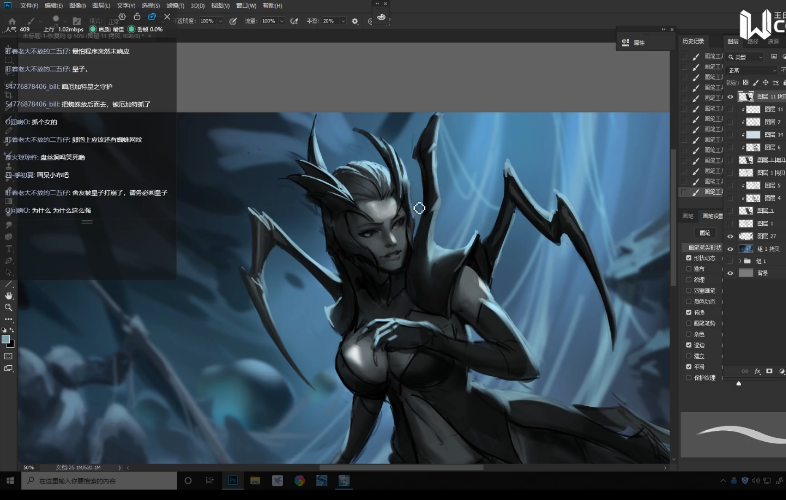Image resolution: width=786 pixels, height=500 pixels.
Task: Add a layer mask icon
Action: point(769,371)
